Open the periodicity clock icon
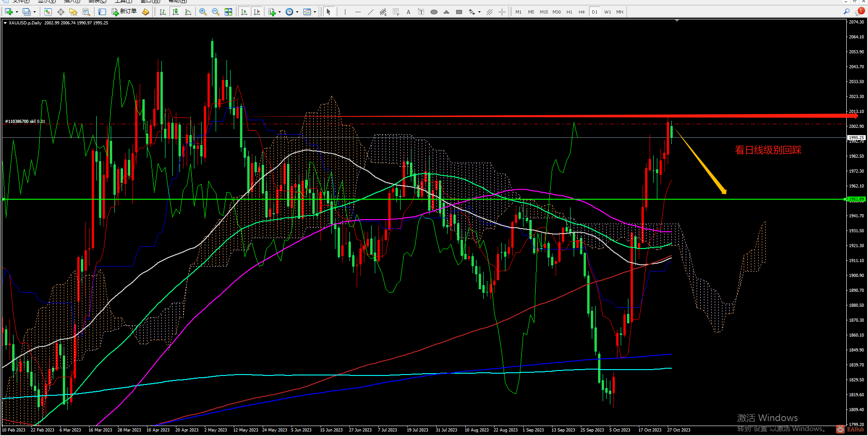The width and height of the screenshot is (868, 436). click(289, 12)
